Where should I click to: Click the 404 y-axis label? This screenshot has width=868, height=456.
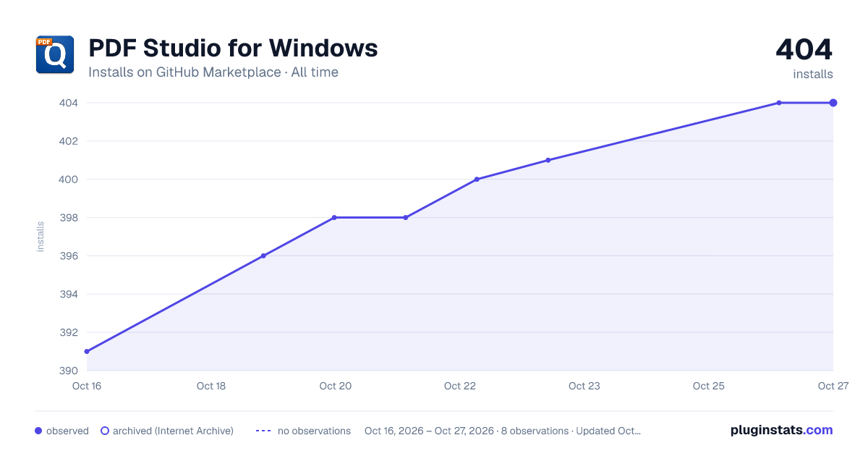(69, 103)
